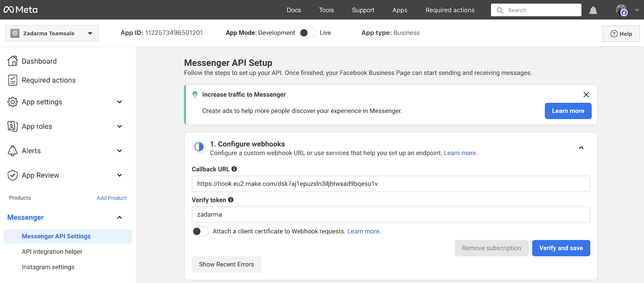Screen dimensions: 644x283
Task: Click the Callback URL info icon
Action: pyautogui.click(x=234, y=169)
